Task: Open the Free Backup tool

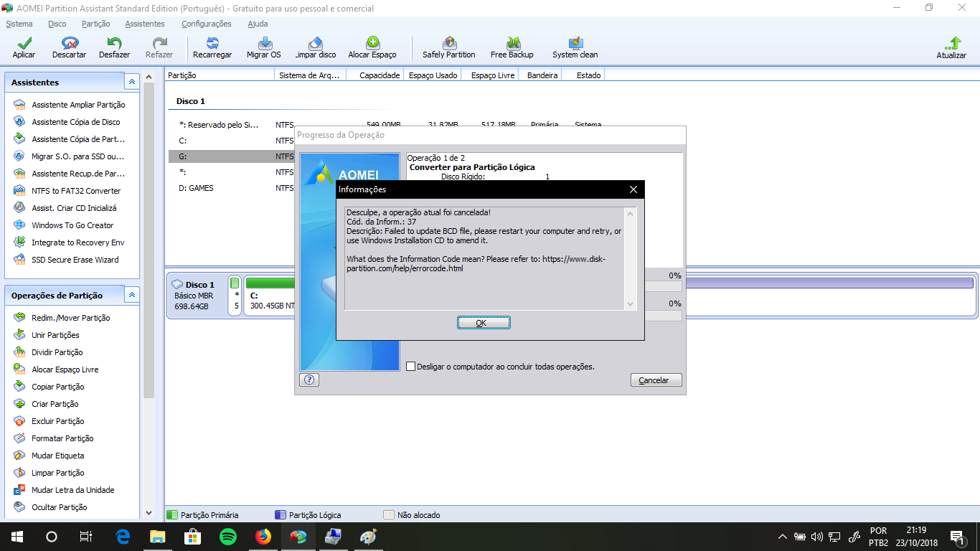Action: coord(512,48)
